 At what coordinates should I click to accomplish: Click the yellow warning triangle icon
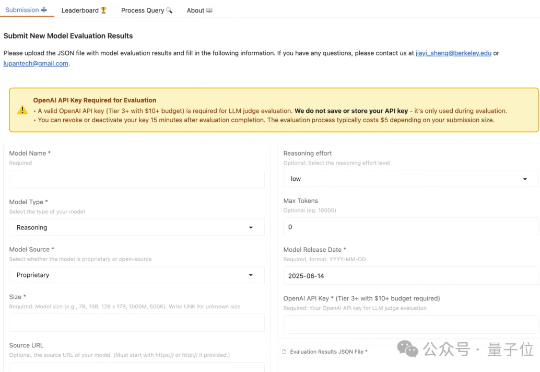22,110
